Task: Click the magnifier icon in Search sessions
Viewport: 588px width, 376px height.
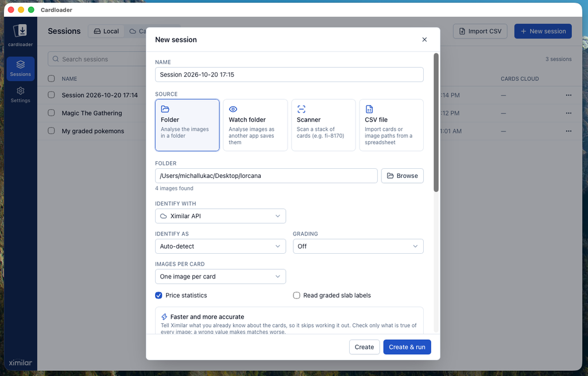Action: point(56,59)
